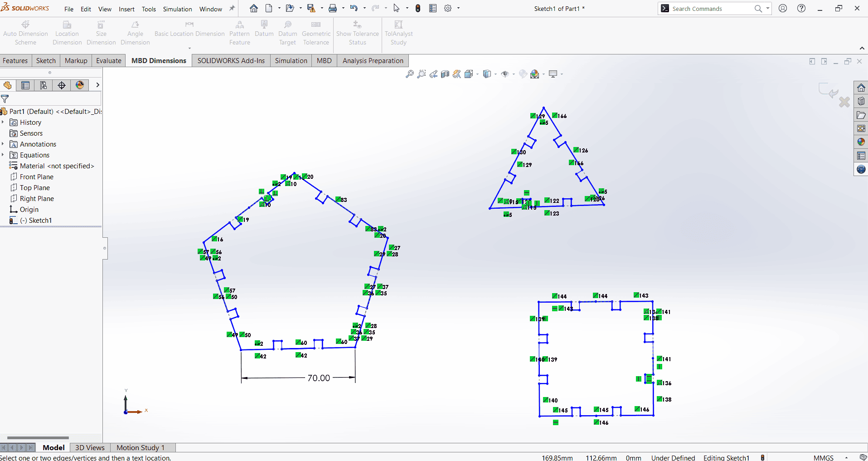Open the Insert menu
Viewport: 868px width, 461px height.
126,9
